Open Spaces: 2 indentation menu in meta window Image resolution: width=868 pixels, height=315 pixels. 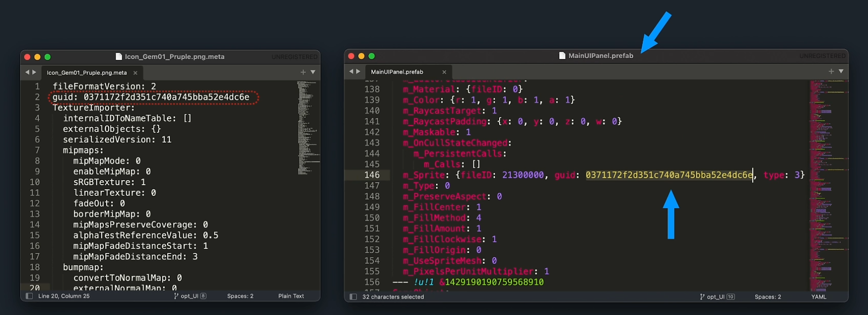pos(240,296)
